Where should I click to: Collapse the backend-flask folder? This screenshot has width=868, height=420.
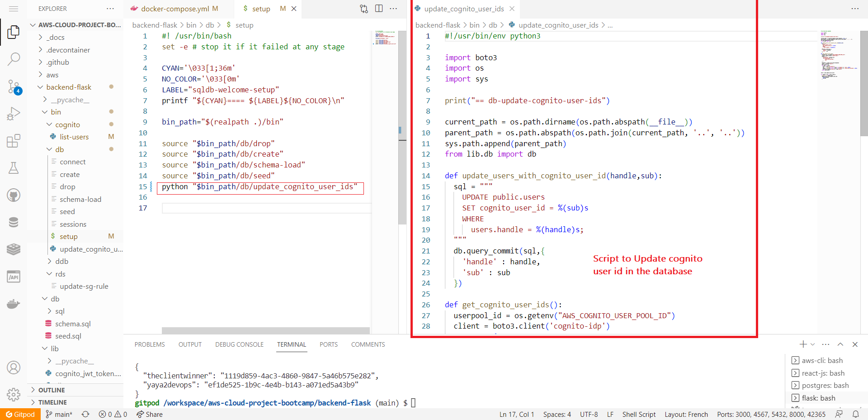[x=75, y=87]
